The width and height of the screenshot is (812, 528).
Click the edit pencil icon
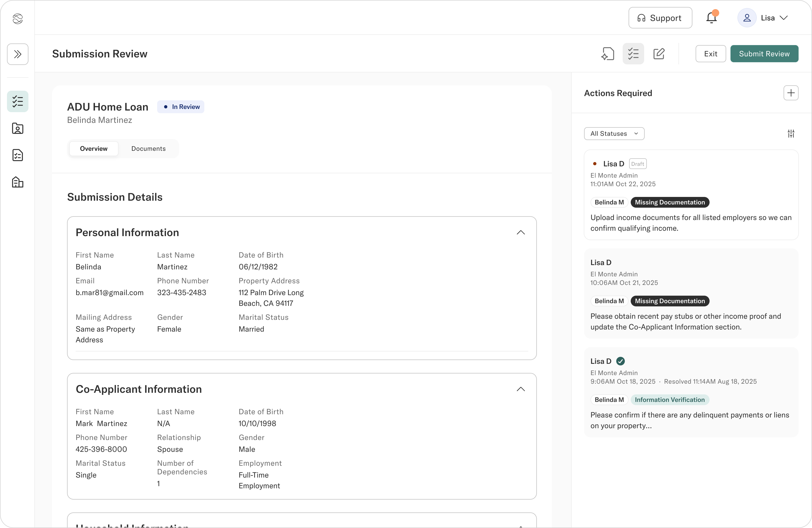click(659, 54)
